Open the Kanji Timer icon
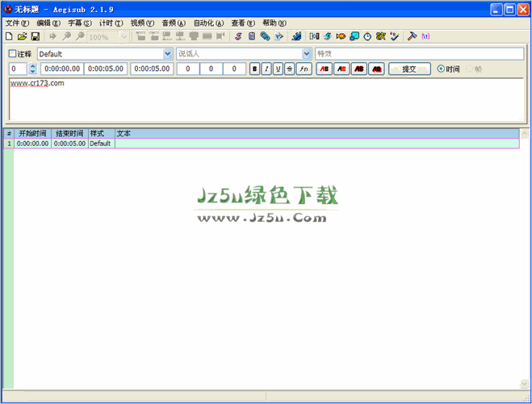Screen dimensions: 532x404 pos(381,36)
